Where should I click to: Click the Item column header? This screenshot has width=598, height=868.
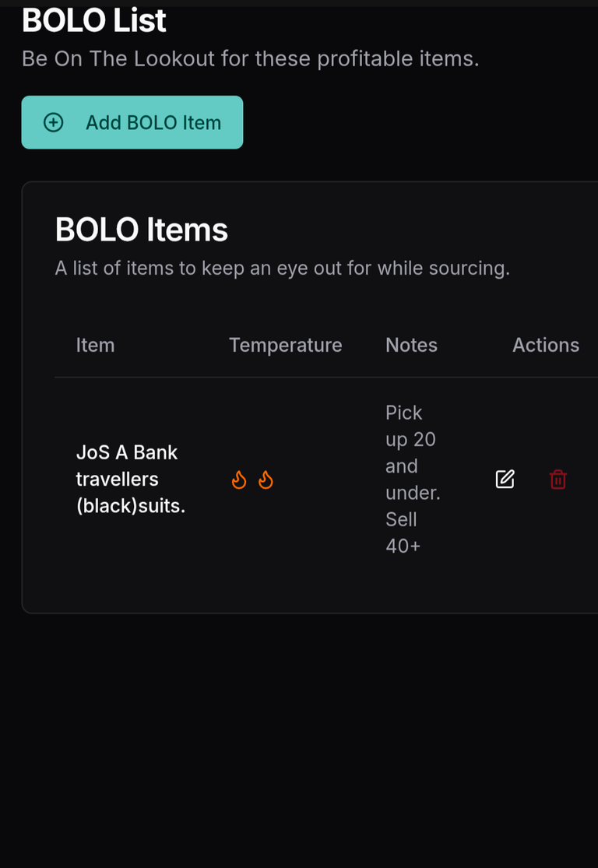coord(95,345)
